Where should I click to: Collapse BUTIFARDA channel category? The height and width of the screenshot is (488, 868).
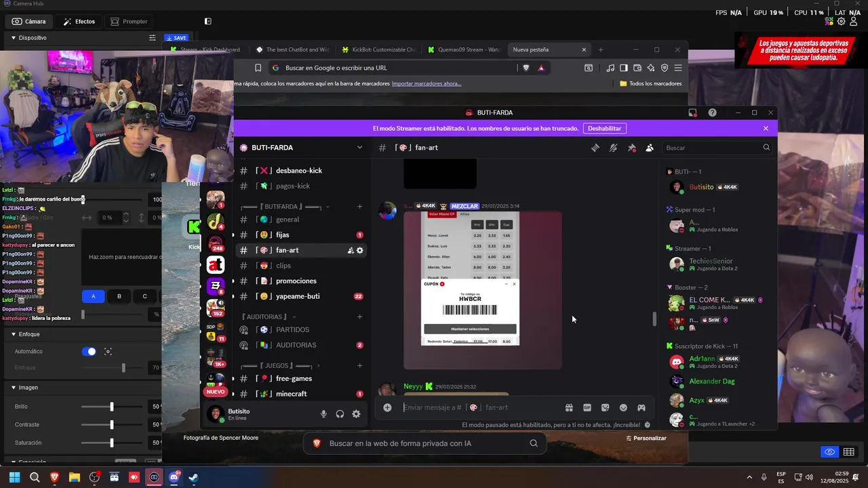(328, 207)
